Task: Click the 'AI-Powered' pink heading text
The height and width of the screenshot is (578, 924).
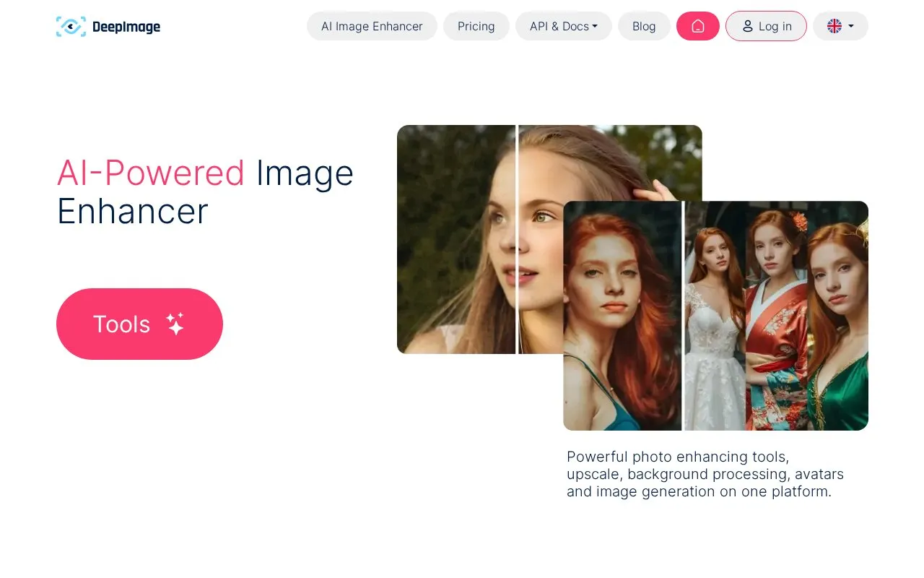Action: pos(151,173)
